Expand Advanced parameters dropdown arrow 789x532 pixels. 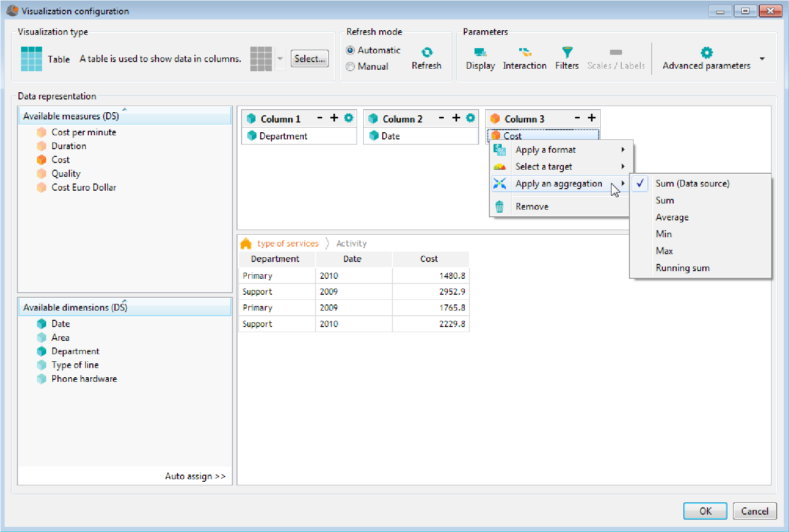pyautogui.click(x=762, y=59)
